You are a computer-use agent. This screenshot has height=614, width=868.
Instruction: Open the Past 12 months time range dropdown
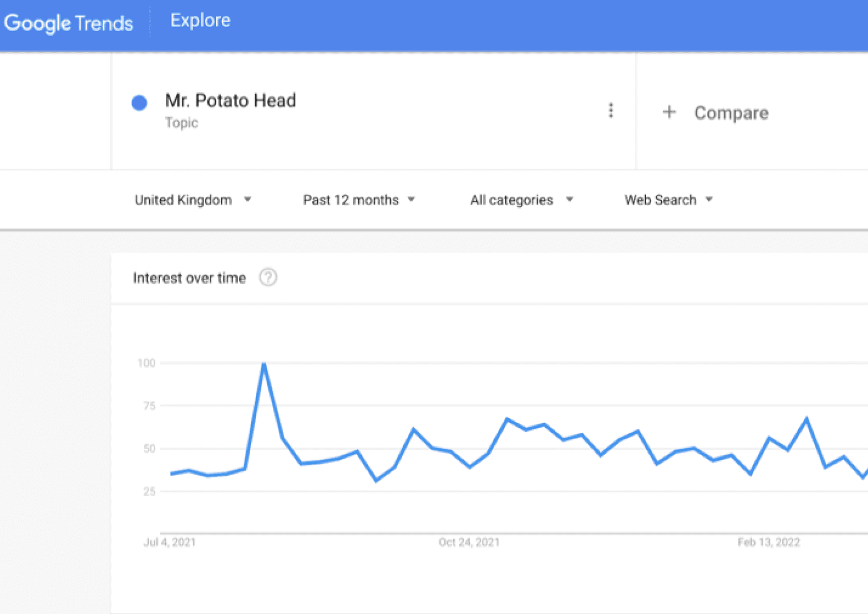pos(358,200)
